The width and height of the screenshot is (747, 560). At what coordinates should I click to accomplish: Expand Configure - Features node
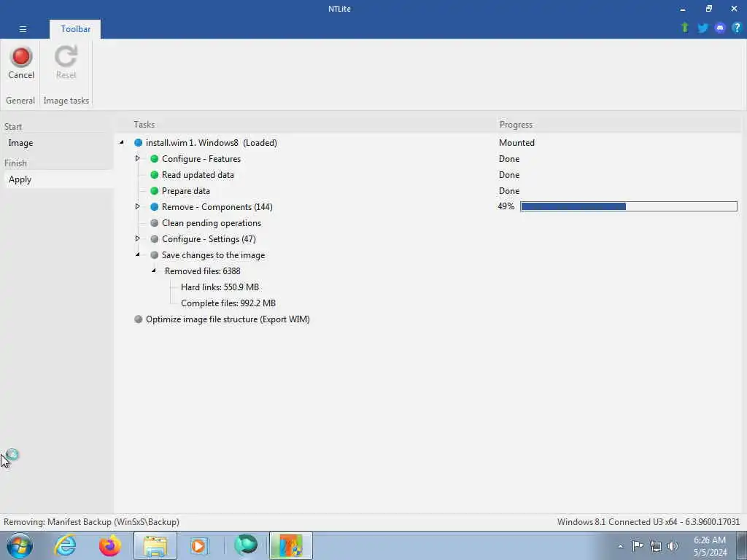(x=137, y=158)
